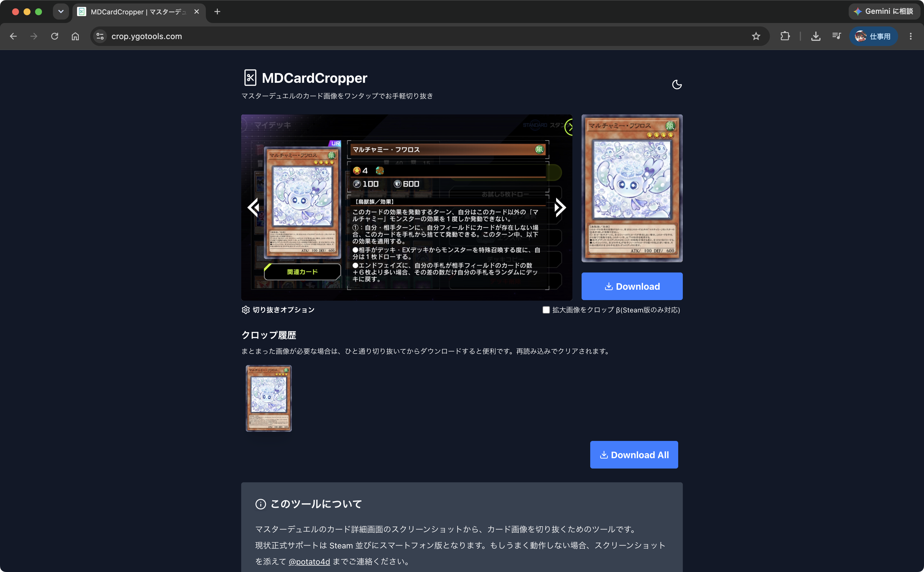
Task: Click the browser forward arrow
Action: 34,36
